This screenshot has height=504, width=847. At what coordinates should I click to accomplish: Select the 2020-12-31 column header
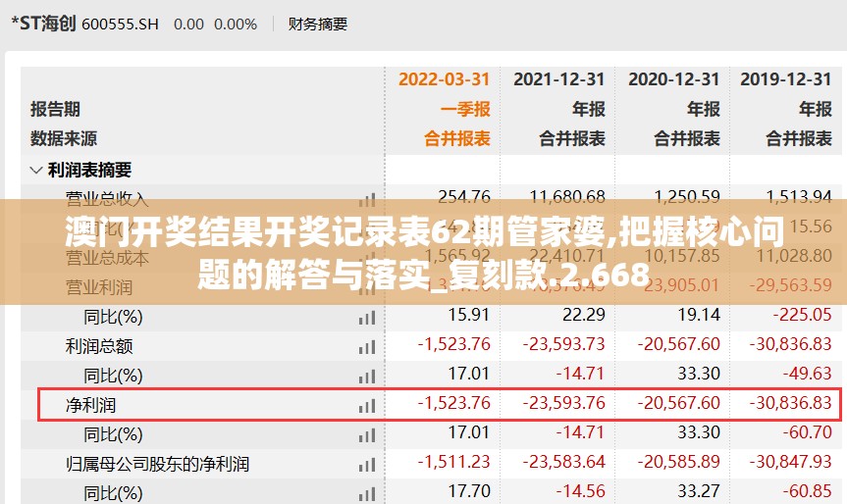click(673, 79)
